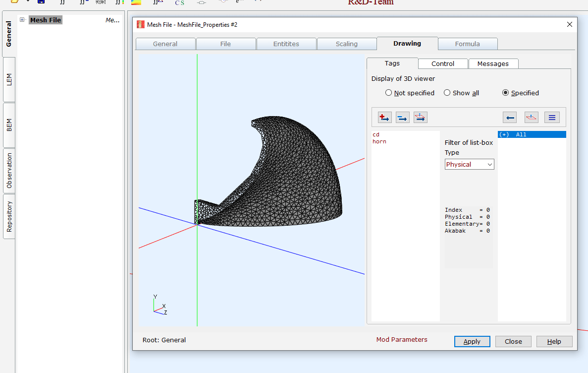Click the resistor symbol toolbar icon

202,2
